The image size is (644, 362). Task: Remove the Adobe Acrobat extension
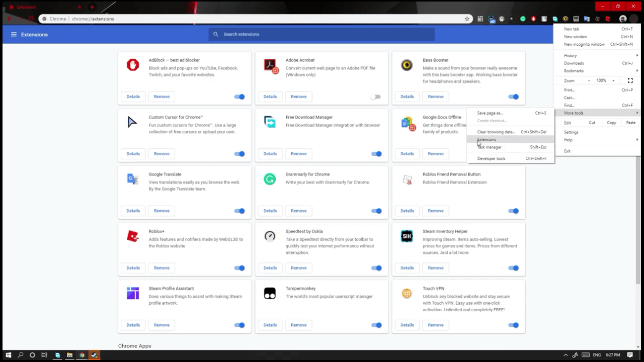pyautogui.click(x=298, y=97)
